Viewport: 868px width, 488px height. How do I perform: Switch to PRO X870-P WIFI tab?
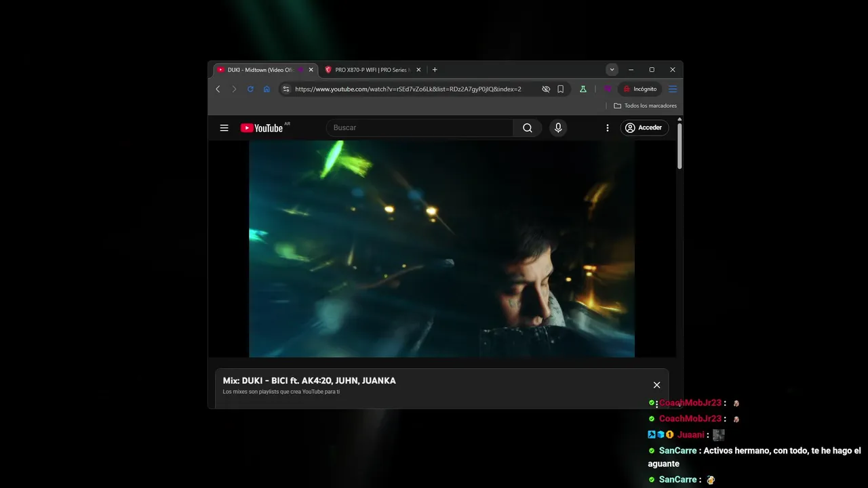pyautogui.click(x=372, y=70)
